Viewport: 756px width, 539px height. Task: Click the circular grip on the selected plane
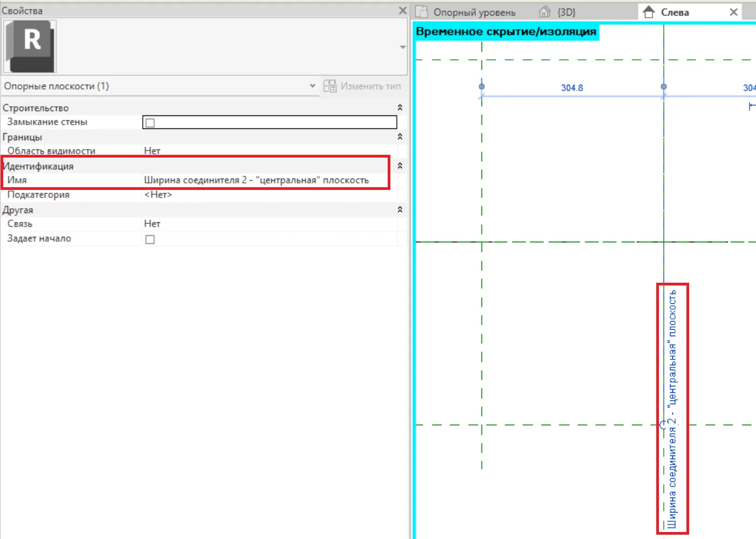click(x=663, y=425)
